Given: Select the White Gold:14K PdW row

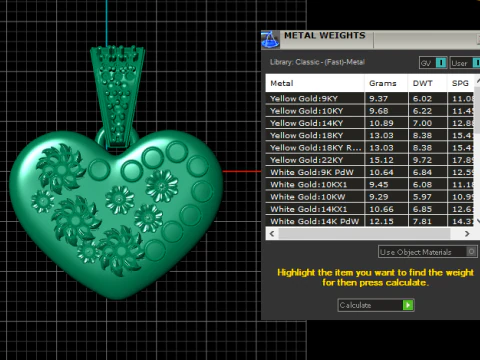Looking at the screenshot, I should tap(370, 221).
